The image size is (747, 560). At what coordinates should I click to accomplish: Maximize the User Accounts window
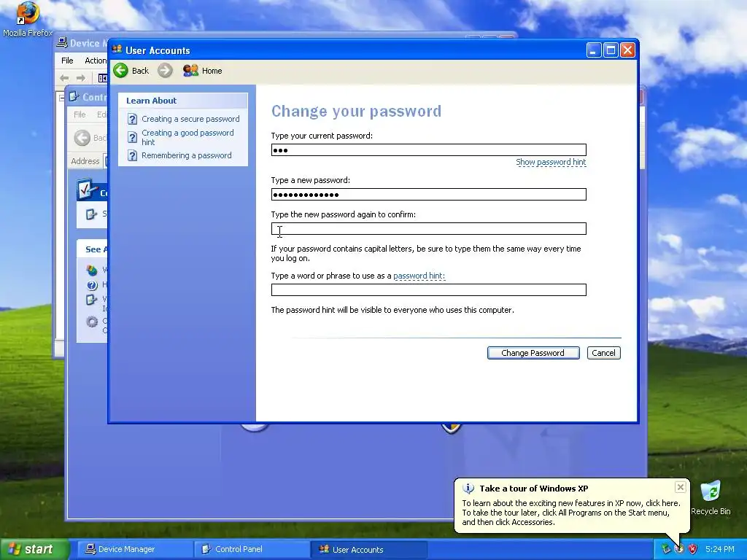pyautogui.click(x=611, y=50)
